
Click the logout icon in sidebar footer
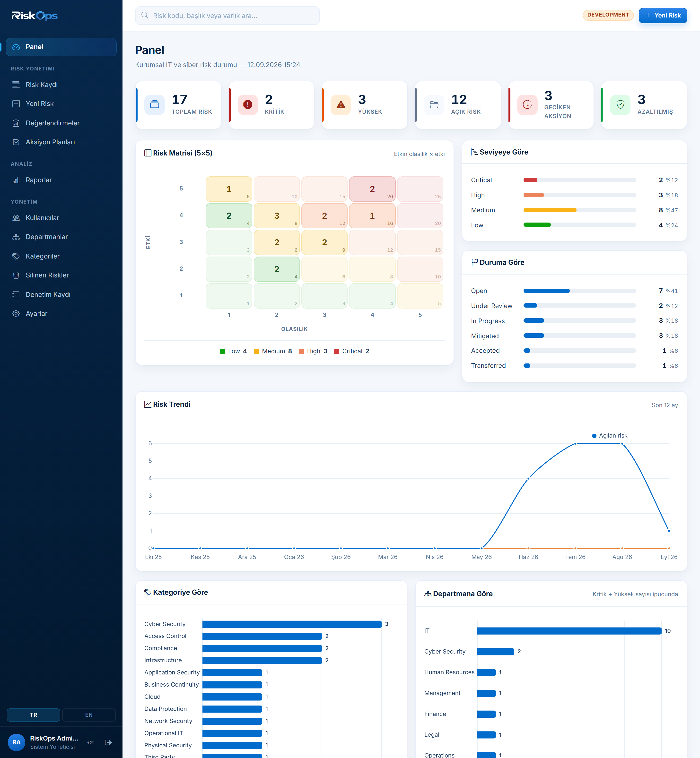[108, 742]
